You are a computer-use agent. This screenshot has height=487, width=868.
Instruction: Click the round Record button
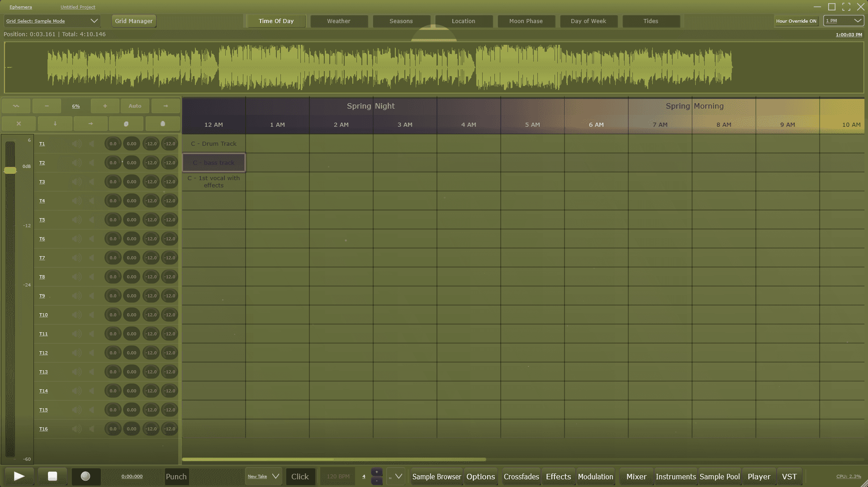[85, 476]
